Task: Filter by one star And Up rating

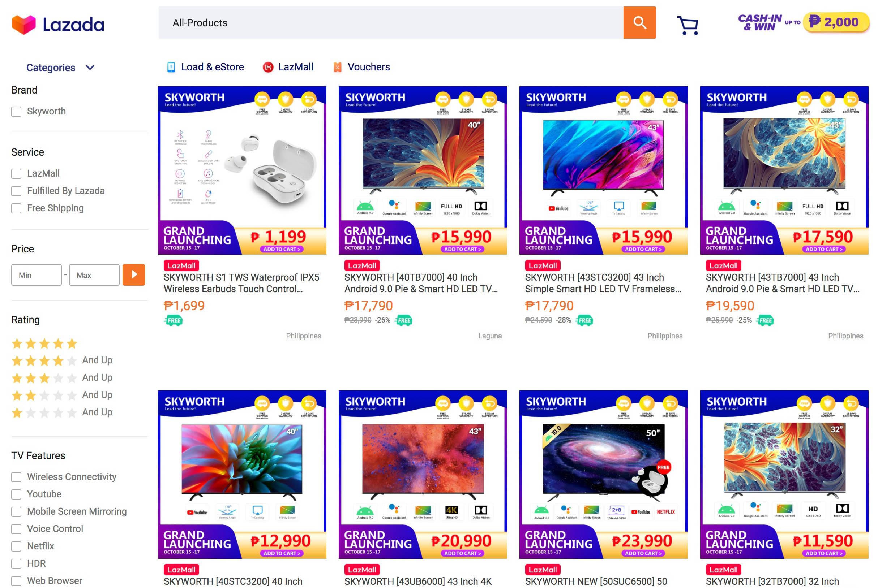Action: (x=62, y=412)
